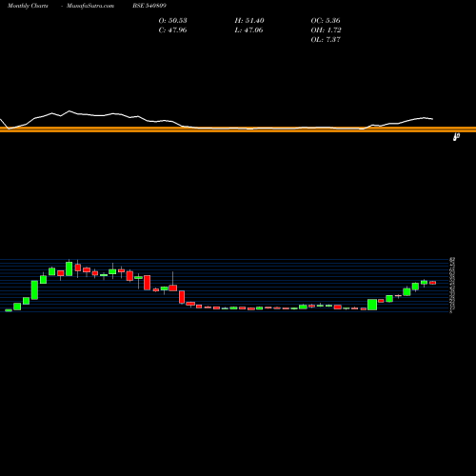Viewport: 476px width, 476px height.
Task: Click the BSE 540899 symbol text
Action: (149, 6)
